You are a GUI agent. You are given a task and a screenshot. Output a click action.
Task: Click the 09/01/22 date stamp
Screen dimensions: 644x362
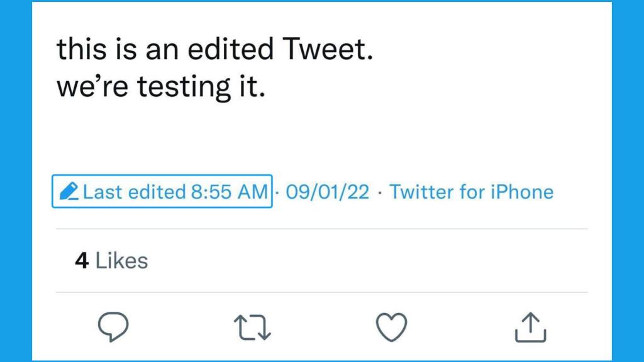(x=327, y=192)
